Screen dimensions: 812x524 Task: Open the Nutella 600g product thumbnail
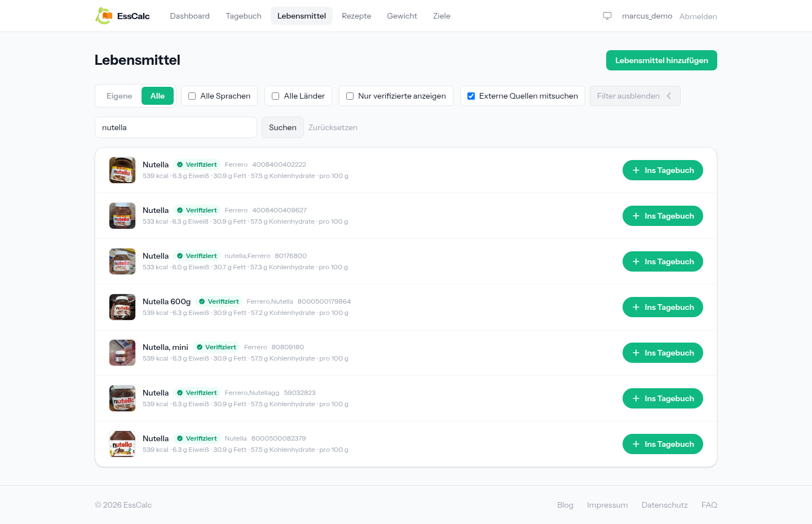pos(122,307)
